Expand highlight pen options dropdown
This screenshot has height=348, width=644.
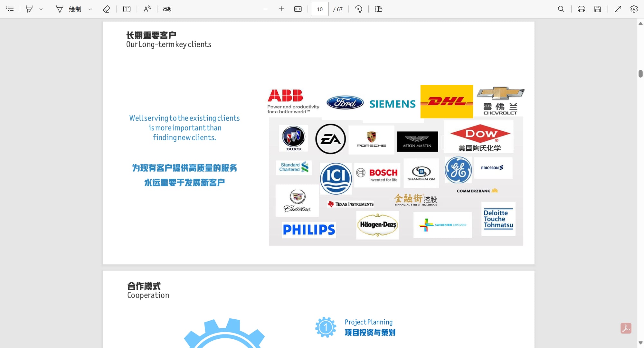tap(41, 9)
